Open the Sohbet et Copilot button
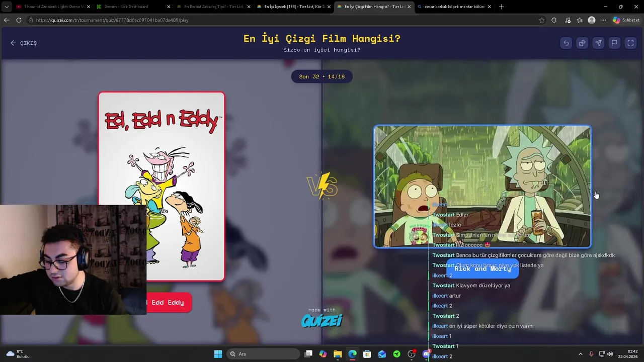This screenshot has height=362, width=644. 626,20
